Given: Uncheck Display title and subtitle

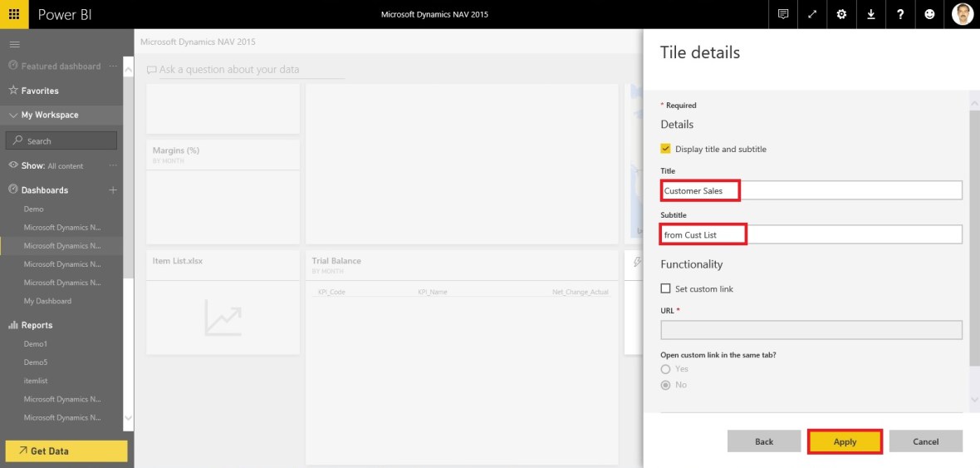Looking at the screenshot, I should pos(665,149).
